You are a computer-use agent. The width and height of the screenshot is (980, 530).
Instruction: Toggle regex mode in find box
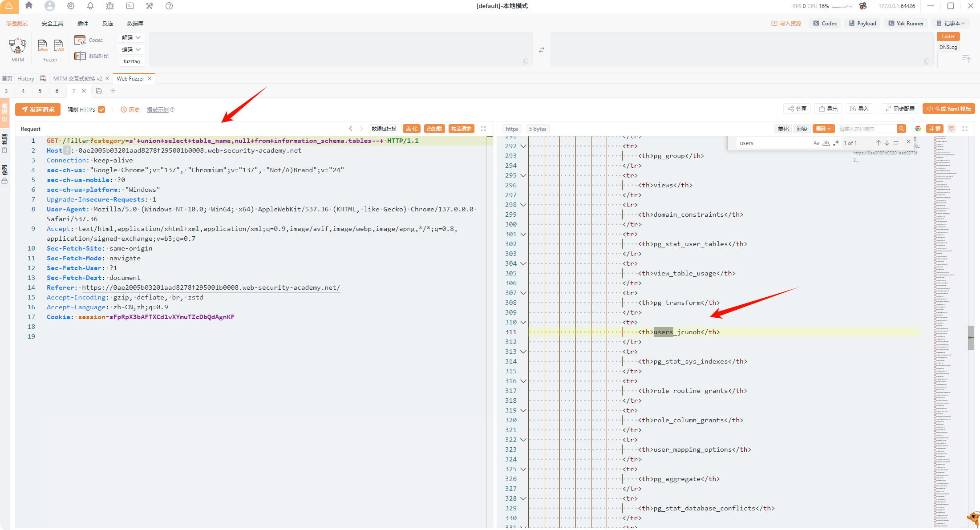point(836,143)
